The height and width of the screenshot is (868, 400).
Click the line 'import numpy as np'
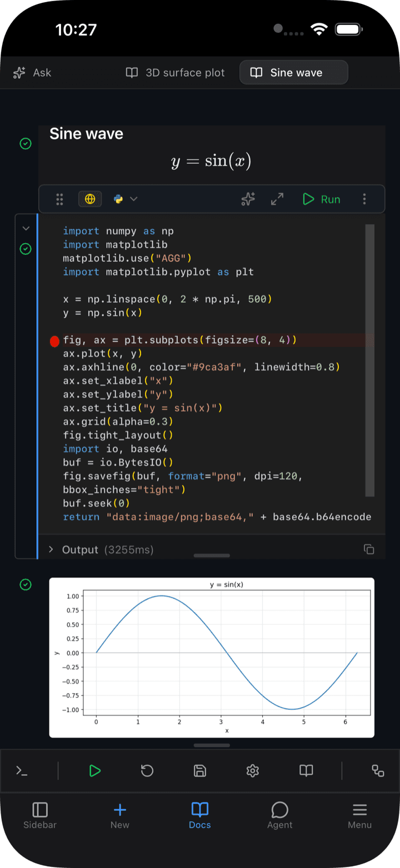[118, 231]
